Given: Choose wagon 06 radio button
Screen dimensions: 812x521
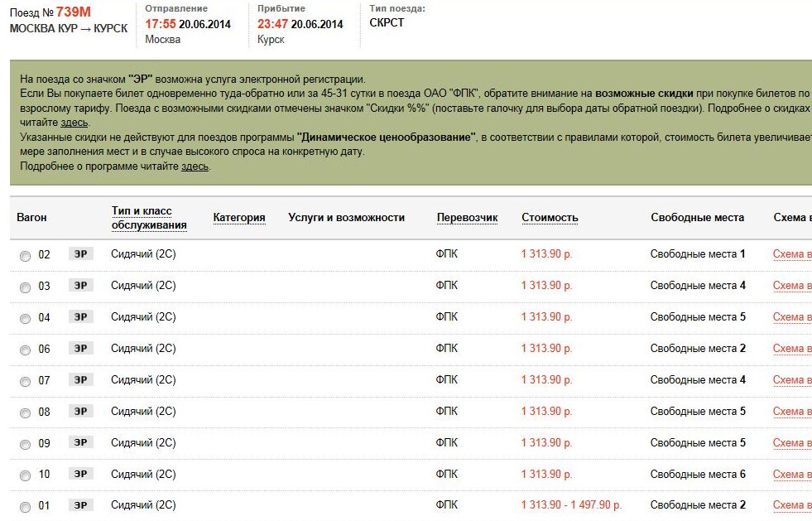Looking at the screenshot, I should 25,350.
